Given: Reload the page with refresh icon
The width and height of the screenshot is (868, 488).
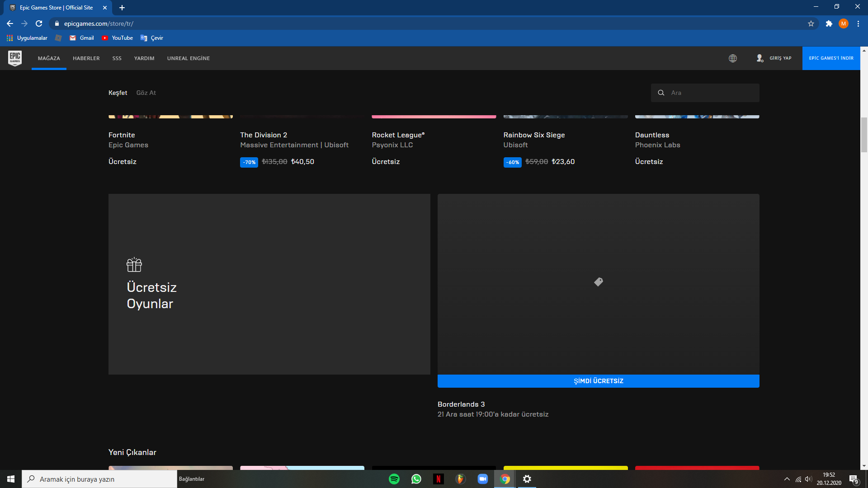Looking at the screenshot, I should pyautogui.click(x=39, y=23).
